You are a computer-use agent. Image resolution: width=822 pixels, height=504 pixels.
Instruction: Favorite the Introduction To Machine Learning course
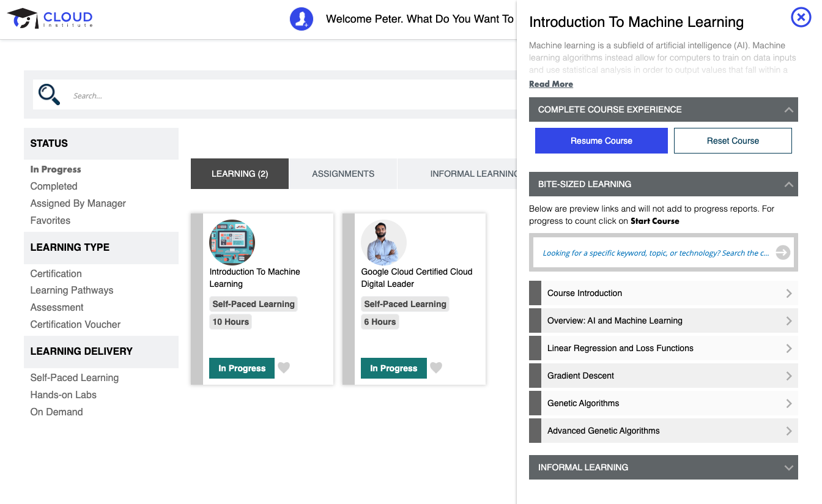tap(283, 368)
